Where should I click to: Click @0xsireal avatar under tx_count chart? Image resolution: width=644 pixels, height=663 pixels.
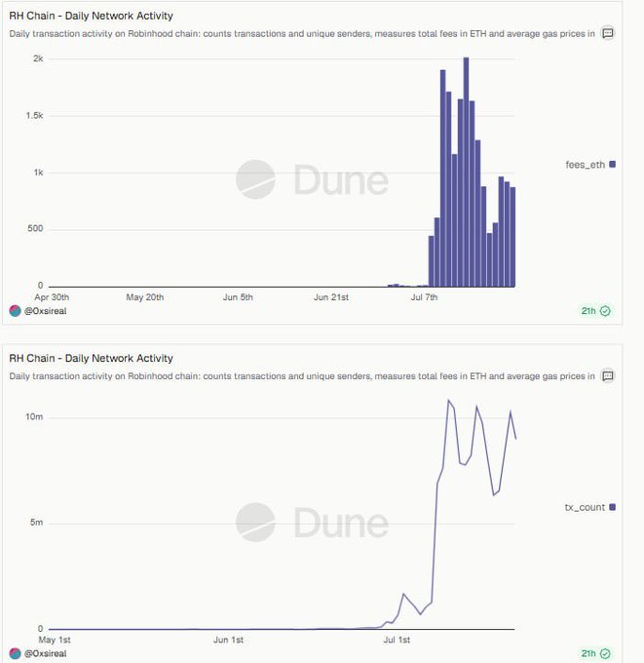click(15, 653)
